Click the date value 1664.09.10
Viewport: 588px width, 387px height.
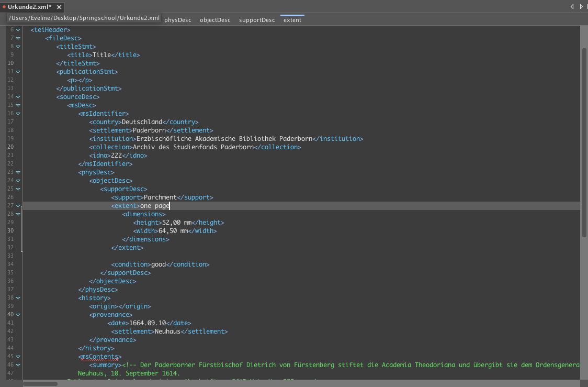[x=148, y=323]
